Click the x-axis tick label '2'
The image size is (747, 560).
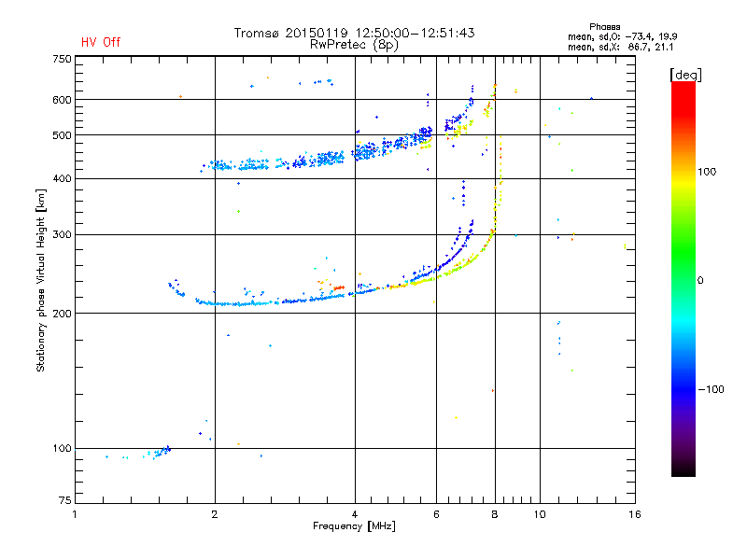[215, 514]
